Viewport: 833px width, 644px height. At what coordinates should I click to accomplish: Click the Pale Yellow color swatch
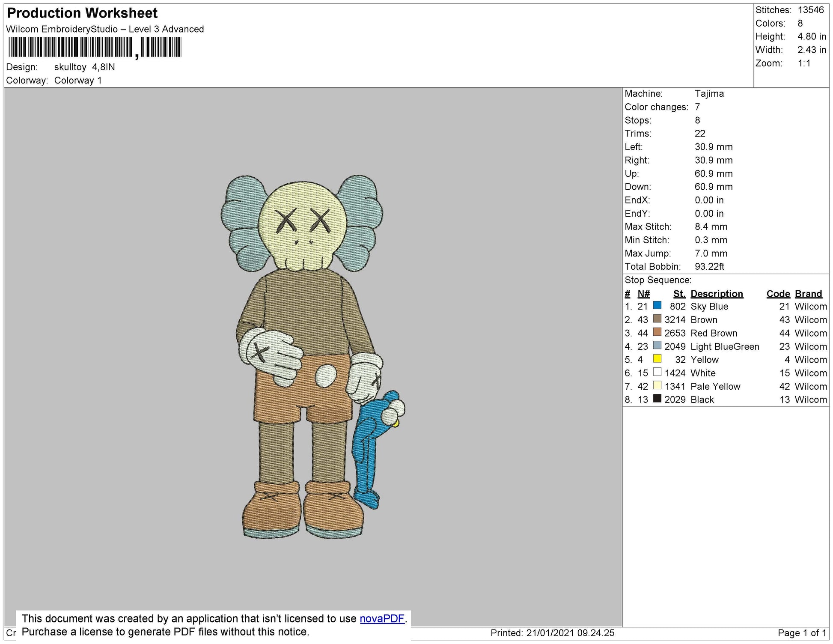(657, 385)
